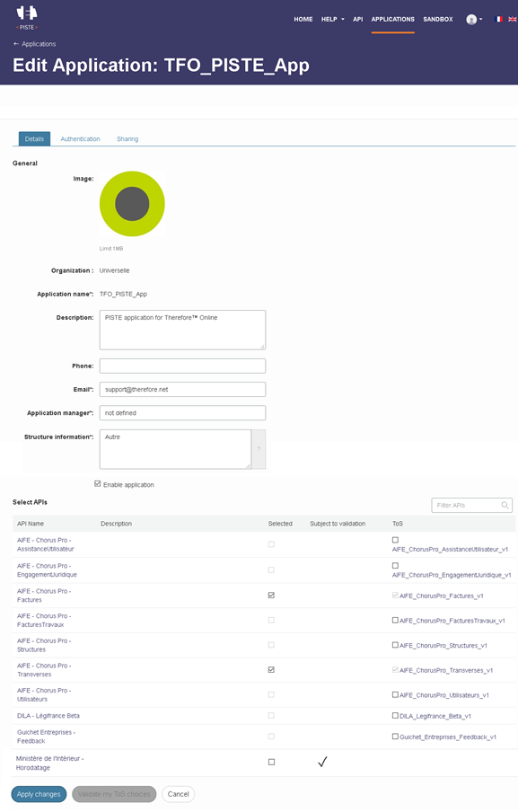Click the application image circle to change logo
The image size is (518, 812).
click(131, 204)
